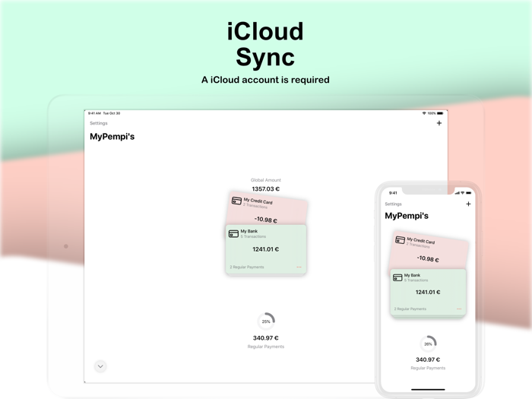Screen dimensions: 532x399
Task: Open My Credit Card card on the iPad
Action: coord(268,209)
